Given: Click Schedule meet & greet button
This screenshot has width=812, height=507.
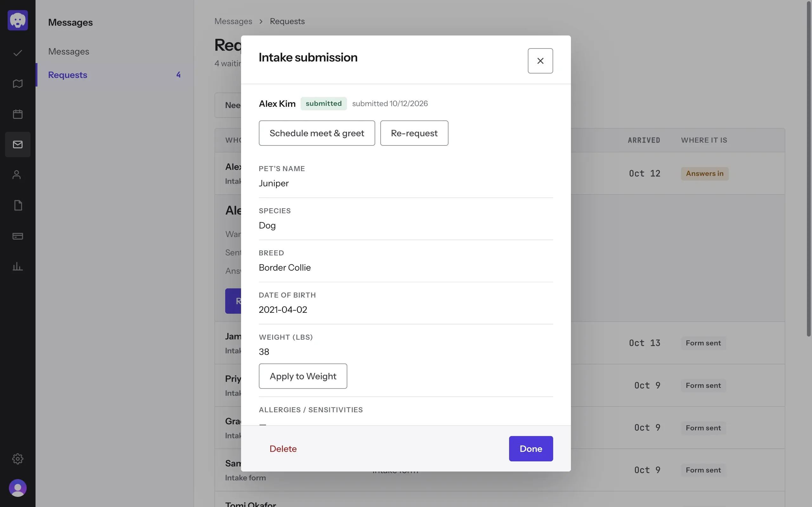Looking at the screenshot, I should point(317,133).
